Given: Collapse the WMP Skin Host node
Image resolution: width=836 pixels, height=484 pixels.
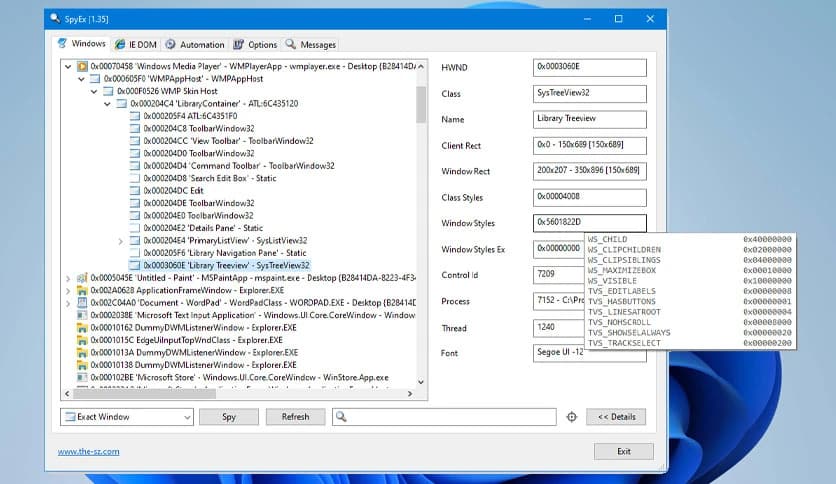Looking at the screenshot, I should [x=94, y=92].
